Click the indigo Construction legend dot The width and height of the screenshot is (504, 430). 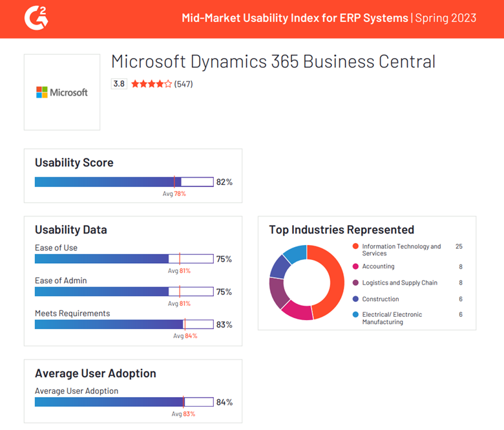(x=355, y=299)
